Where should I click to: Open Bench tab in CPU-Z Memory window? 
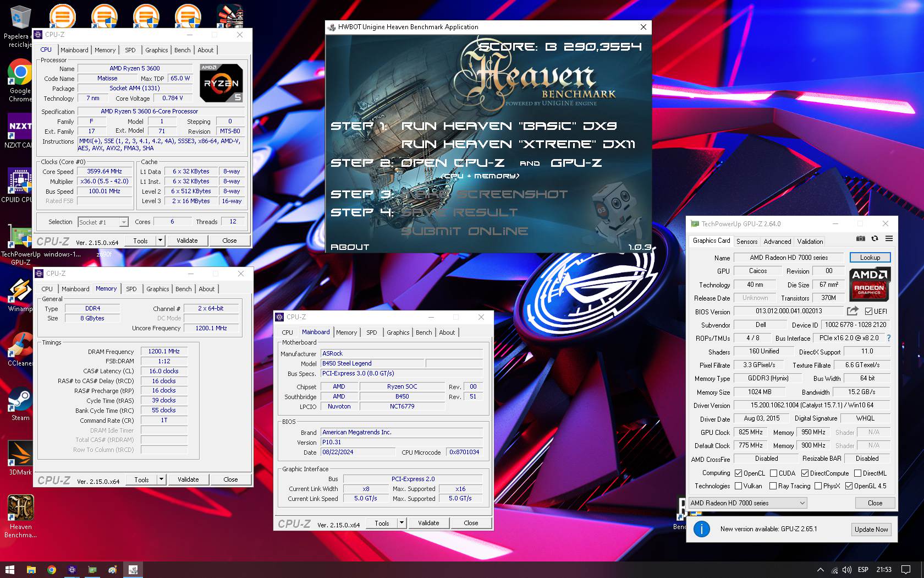(184, 289)
